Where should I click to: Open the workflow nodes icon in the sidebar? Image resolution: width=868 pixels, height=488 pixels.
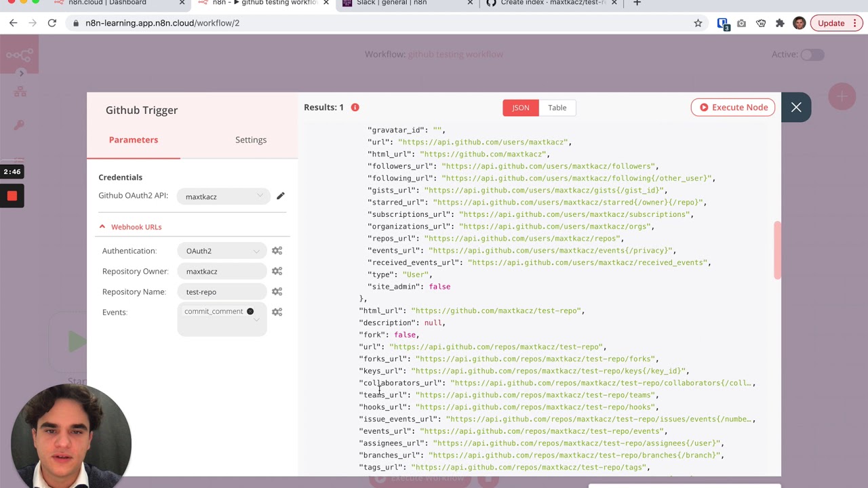[x=19, y=90]
